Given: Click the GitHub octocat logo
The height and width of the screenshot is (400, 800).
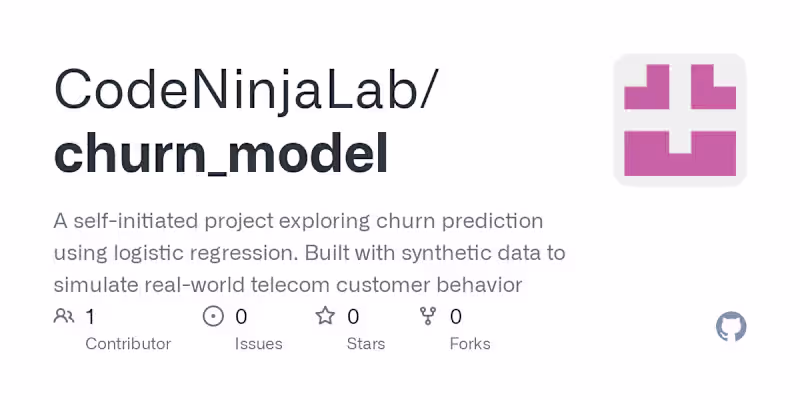Looking at the screenshot, I should click(x=731, y=327).
